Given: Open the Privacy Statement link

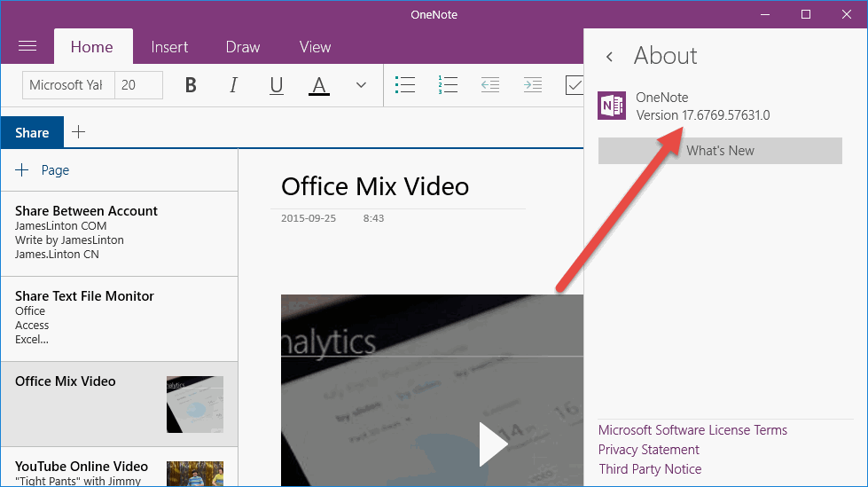Looking at the screenshot, I should [x=649, y=450].
